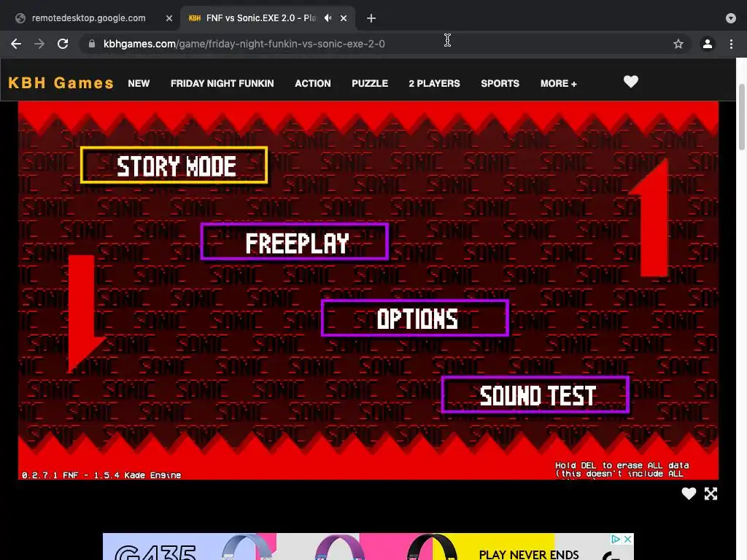
Task: Favorite the game with heart below game
Action: (689, 494)
